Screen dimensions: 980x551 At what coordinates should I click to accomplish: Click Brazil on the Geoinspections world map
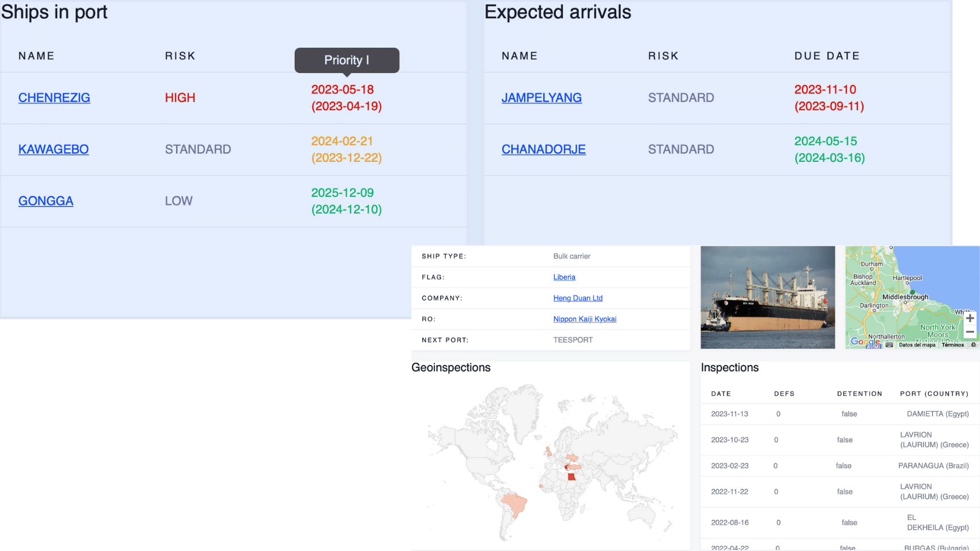pos(515,503)
